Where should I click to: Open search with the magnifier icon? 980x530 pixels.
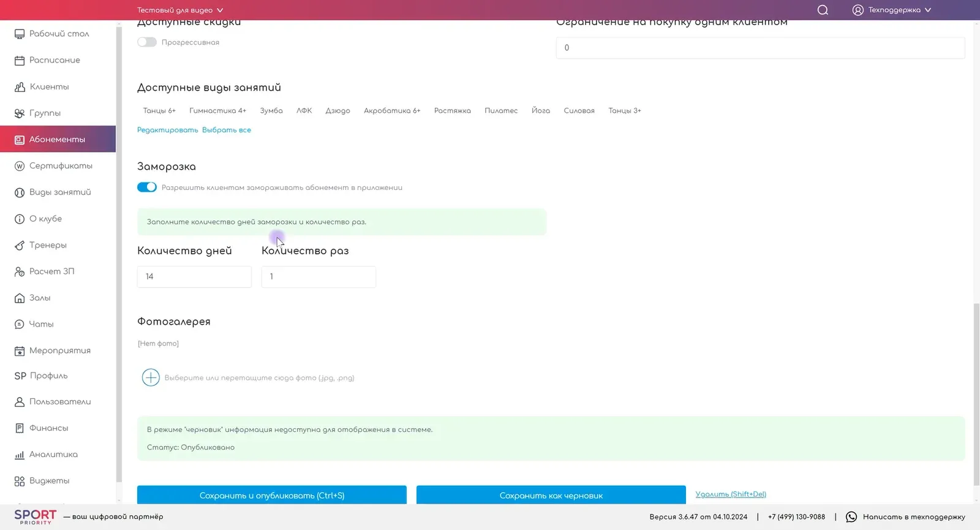(823, 10)
